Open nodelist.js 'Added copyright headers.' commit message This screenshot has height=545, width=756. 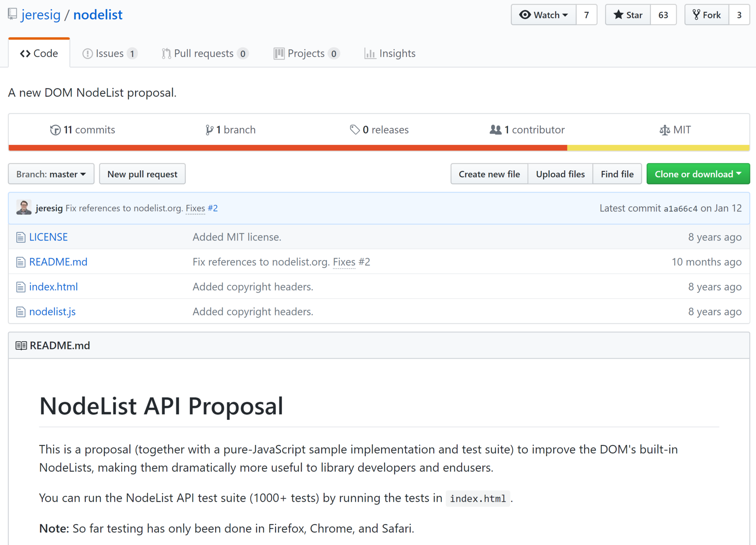253,312
